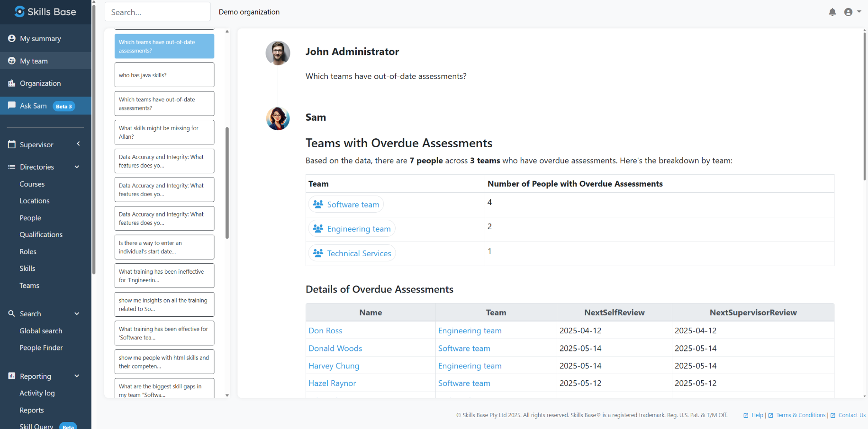This screenshot has width=868, height=429.
Task: Click Sam's avatar picture
Action: click(x=278, y=118)
